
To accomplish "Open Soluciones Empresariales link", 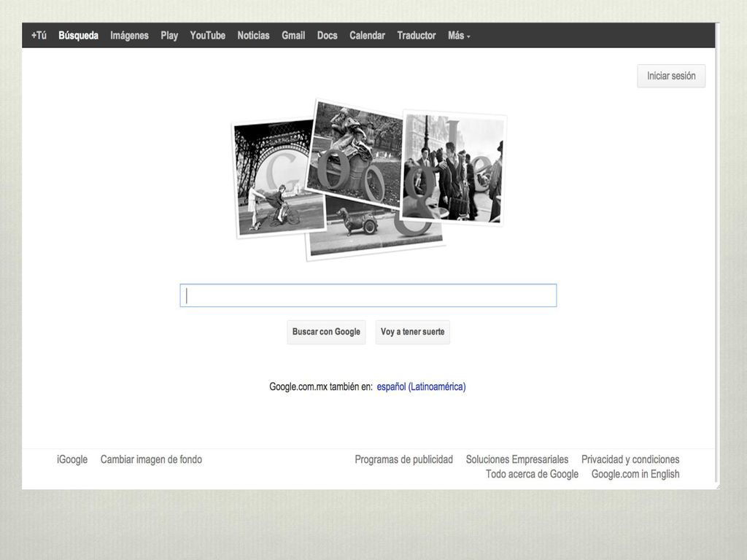I will [517, 459].
